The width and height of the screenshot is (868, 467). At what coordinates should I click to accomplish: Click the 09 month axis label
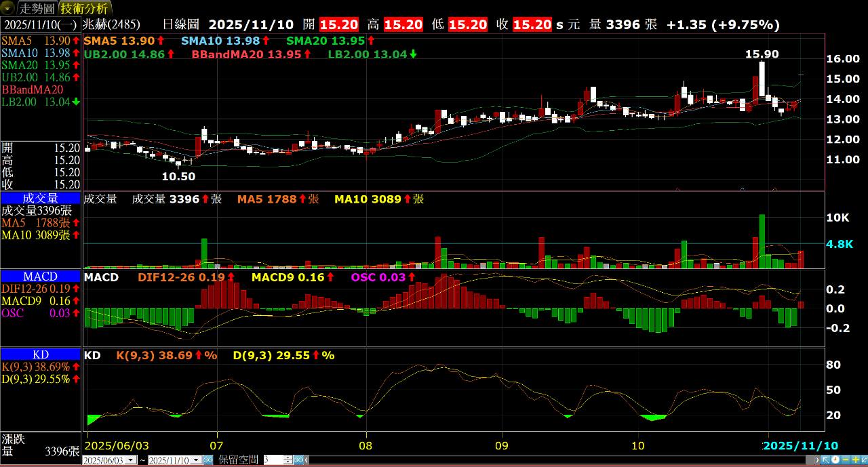tap(502, 445)
